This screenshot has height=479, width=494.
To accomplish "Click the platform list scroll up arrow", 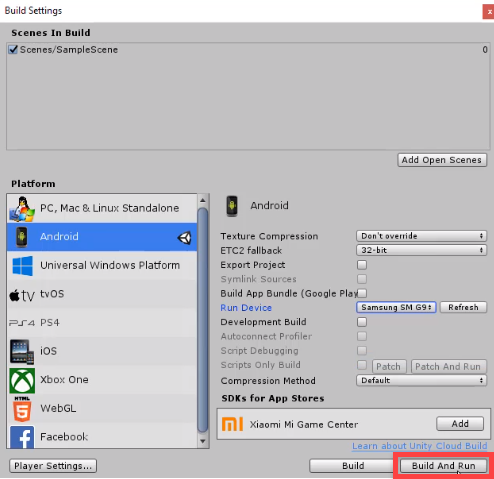I will coord(203,200).
